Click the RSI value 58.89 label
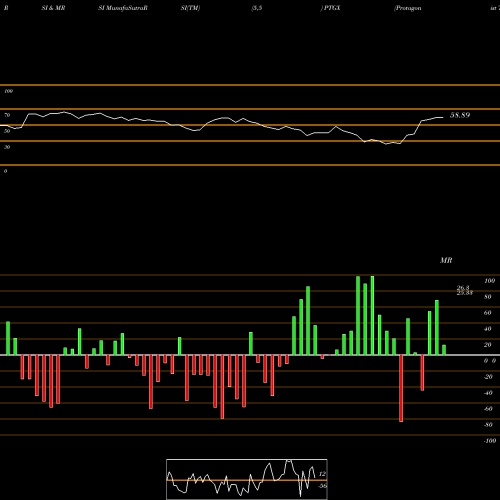The width and height of the screenshot is (500, 500). (x=460, y=115)
